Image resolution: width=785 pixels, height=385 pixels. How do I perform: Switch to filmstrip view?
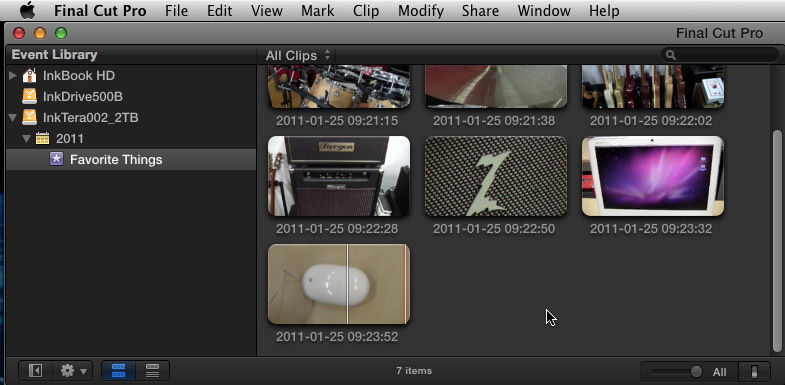point(118,370)
